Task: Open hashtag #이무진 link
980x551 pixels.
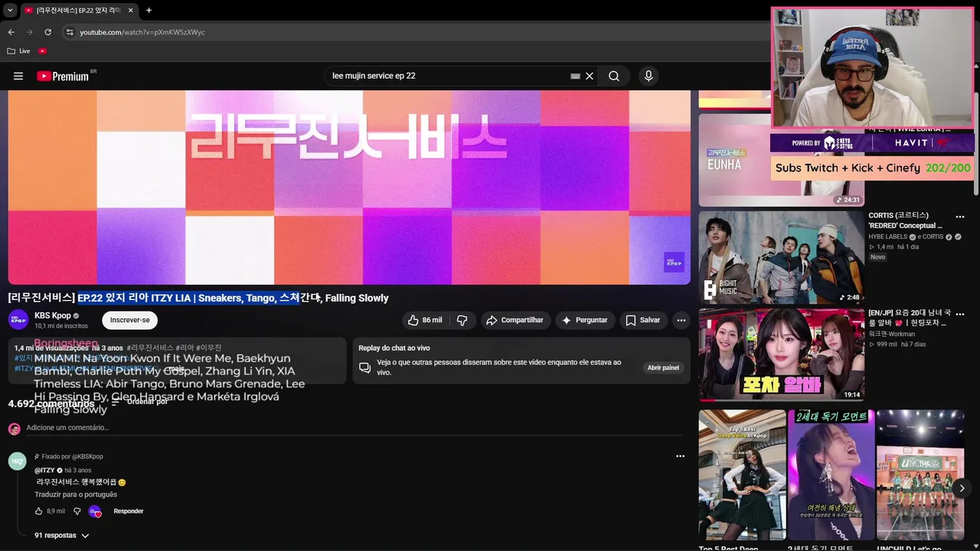Action: 209,348
